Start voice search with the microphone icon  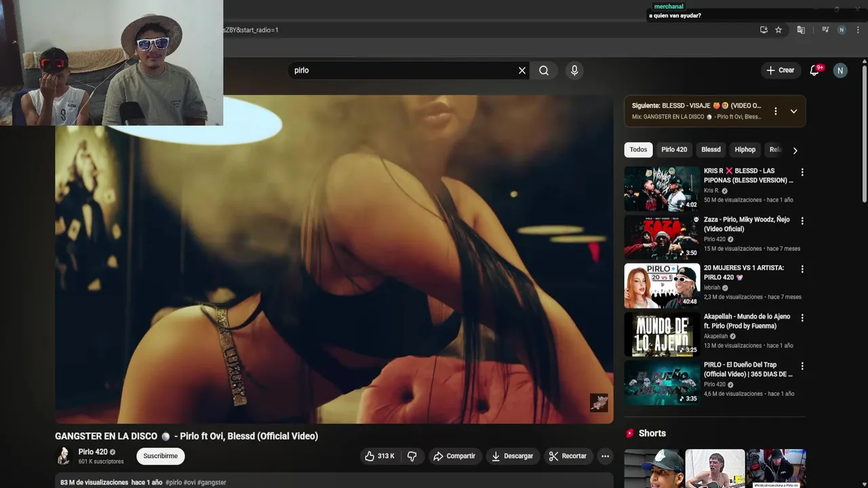tap(574, 70)
